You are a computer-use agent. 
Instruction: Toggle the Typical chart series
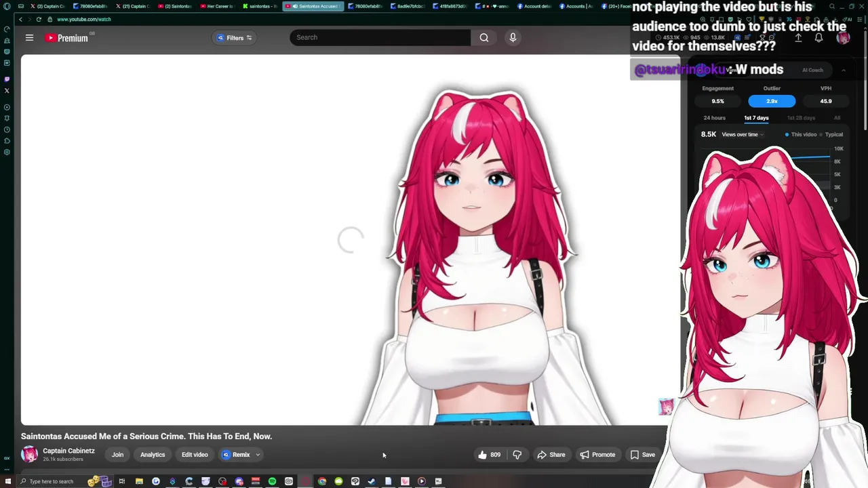pyautogui.click(x=833, y=134)
